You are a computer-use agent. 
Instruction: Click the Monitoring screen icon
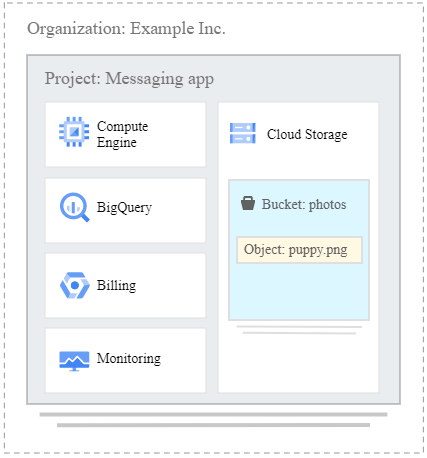(74, 361)
